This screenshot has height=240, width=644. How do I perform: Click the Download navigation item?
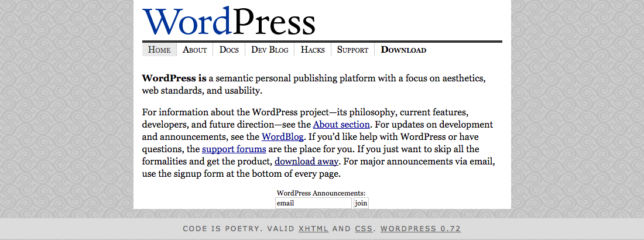coord(403,50)
